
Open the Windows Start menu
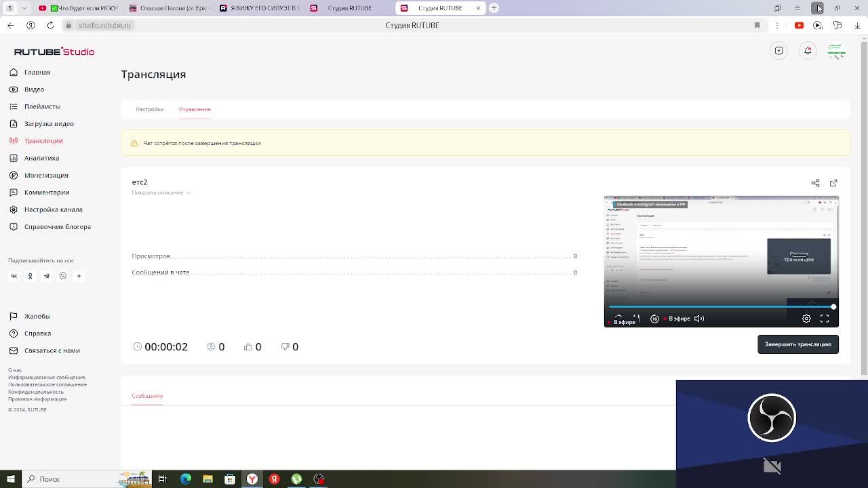(x=10, y=479)
